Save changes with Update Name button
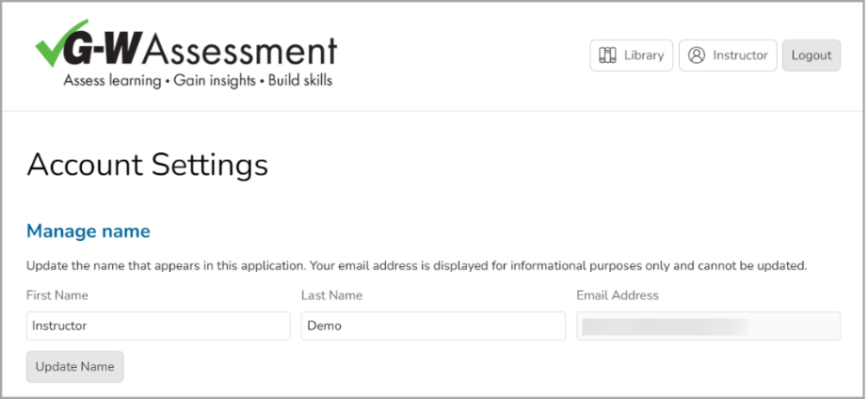868x399 pixels. click(74, 366)
